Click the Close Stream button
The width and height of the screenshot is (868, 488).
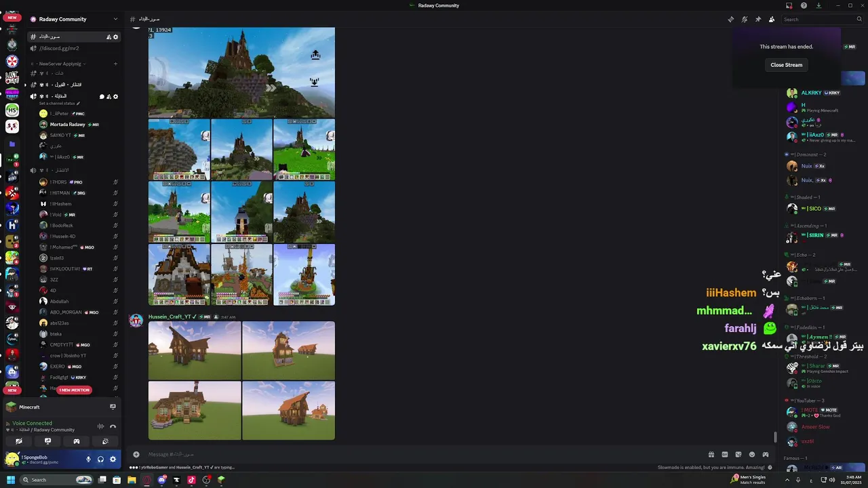(x=787, y=65)
